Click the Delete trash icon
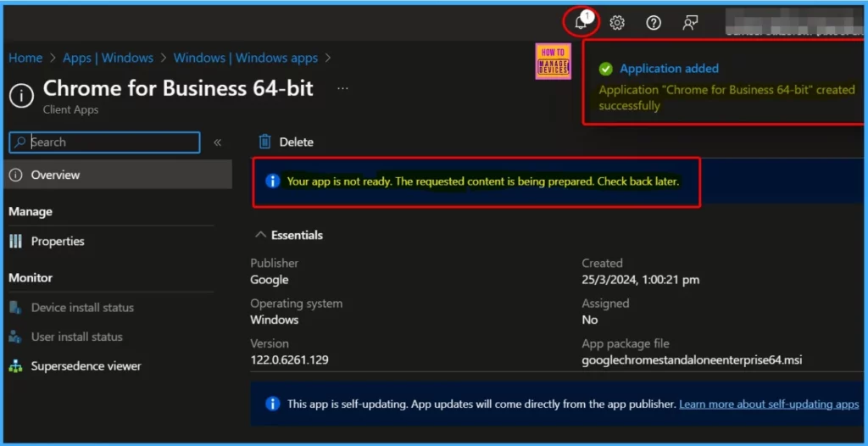 [x=265, y=142]
